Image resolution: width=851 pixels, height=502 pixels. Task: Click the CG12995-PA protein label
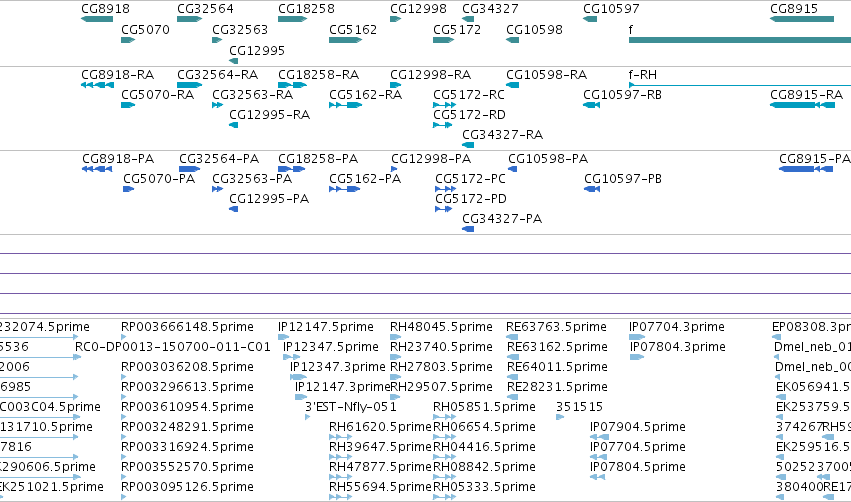click(269, 199)
